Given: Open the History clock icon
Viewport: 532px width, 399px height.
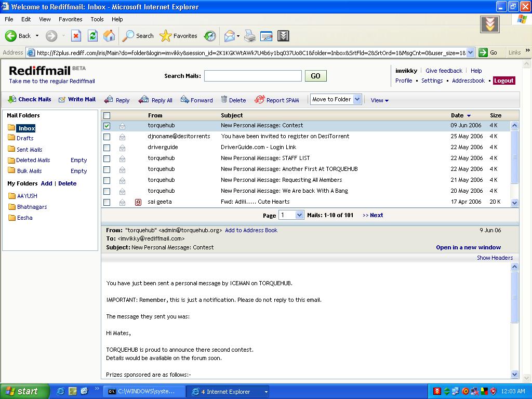Looking at the screenshot, I should tap(210, 36).
